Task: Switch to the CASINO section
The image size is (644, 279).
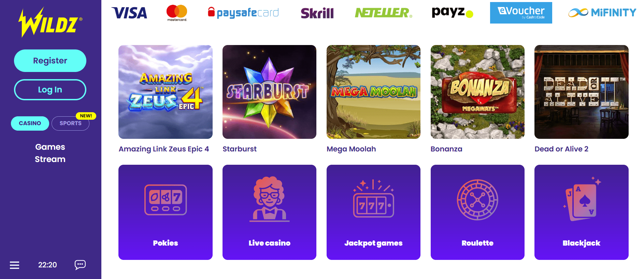Action: [30, 123]
